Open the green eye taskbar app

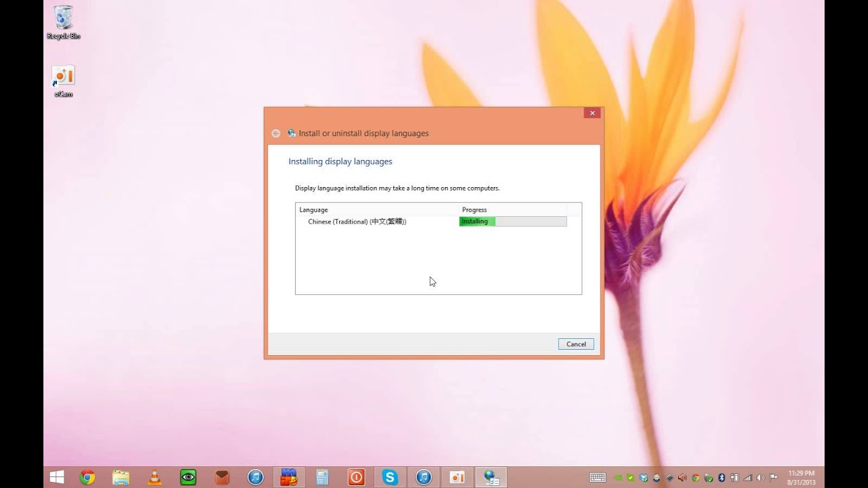point(188,477)
